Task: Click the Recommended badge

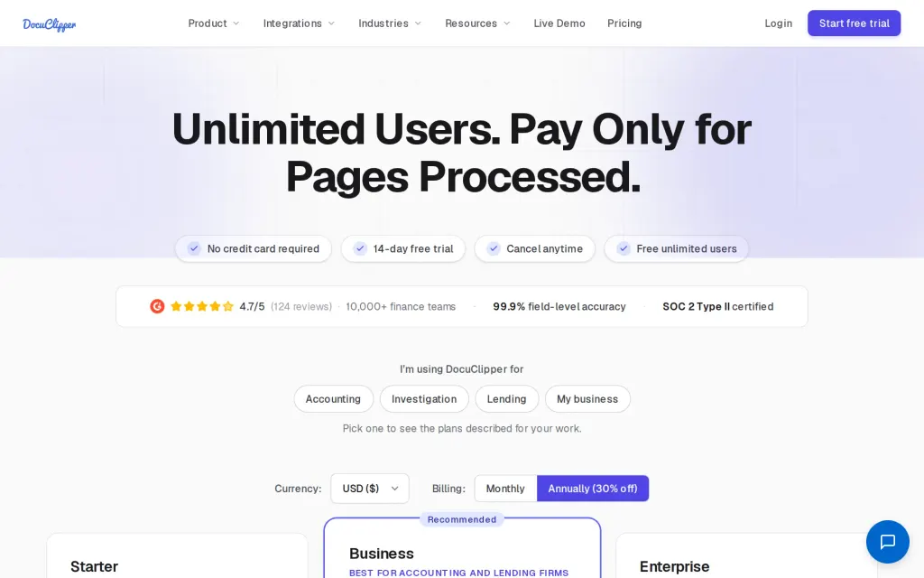Action: click(x=462, y=519)
